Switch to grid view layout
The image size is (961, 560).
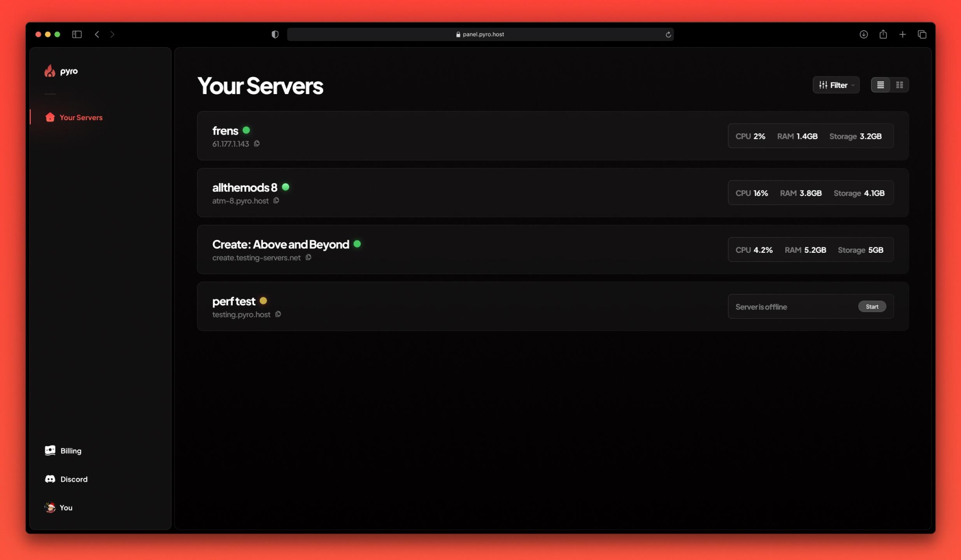tap(900, 84)
